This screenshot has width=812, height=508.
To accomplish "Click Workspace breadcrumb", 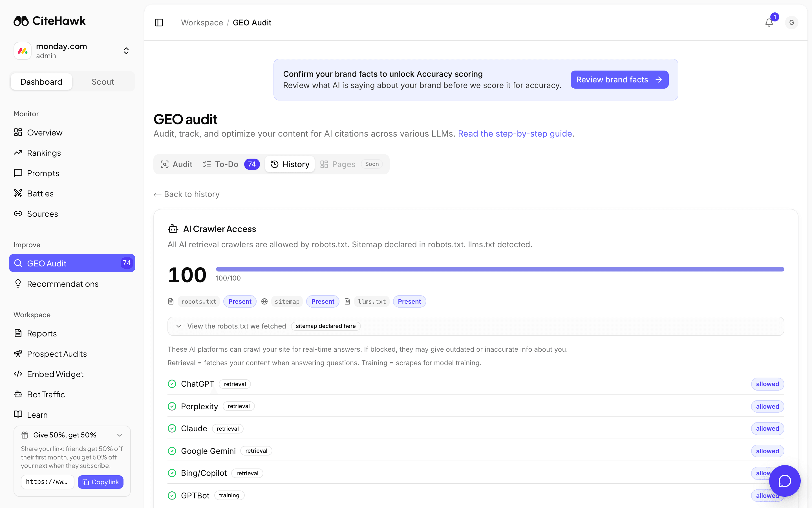I will pyautogui.click(x=202, y=23).
